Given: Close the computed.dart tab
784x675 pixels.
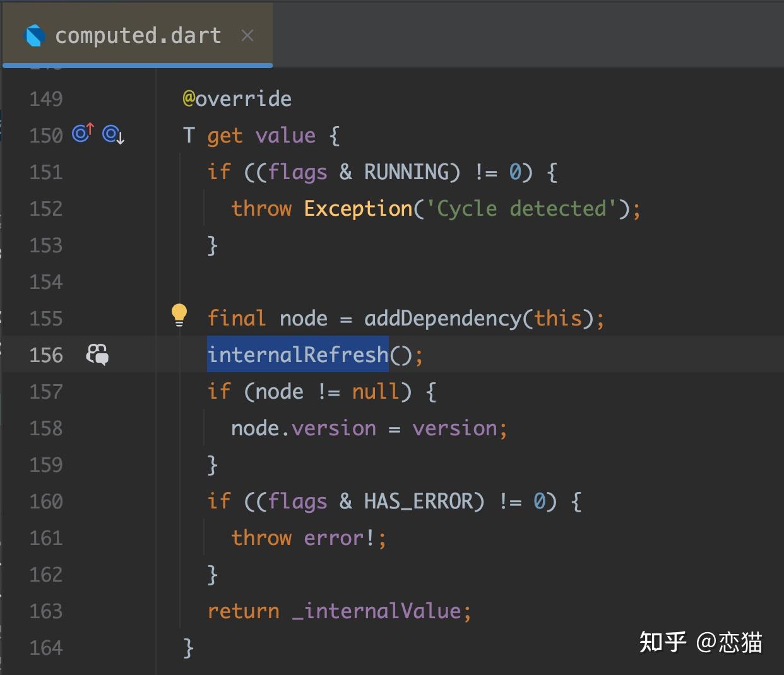Looking at the screenshot, I should coord(247,36).
